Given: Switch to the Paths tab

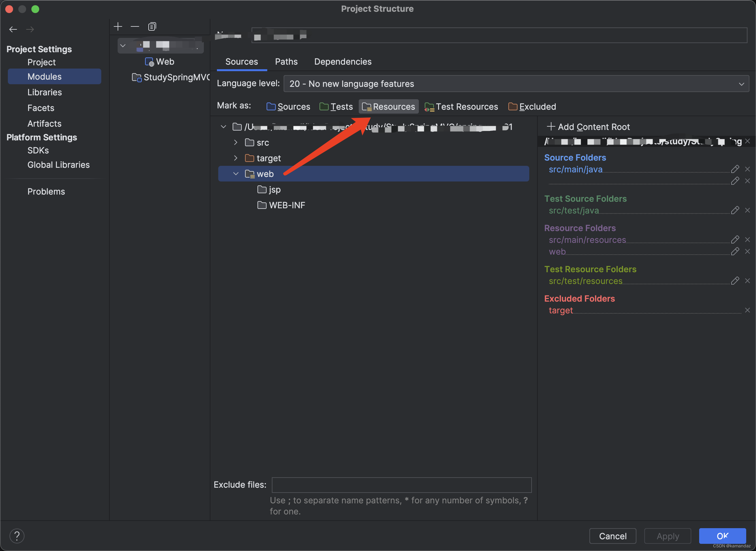Looking at the screenshot, I should [x=286, y=61].
